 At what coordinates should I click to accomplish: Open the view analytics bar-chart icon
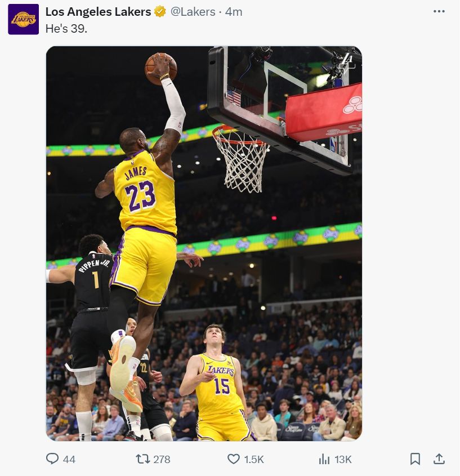coord(324,459)
